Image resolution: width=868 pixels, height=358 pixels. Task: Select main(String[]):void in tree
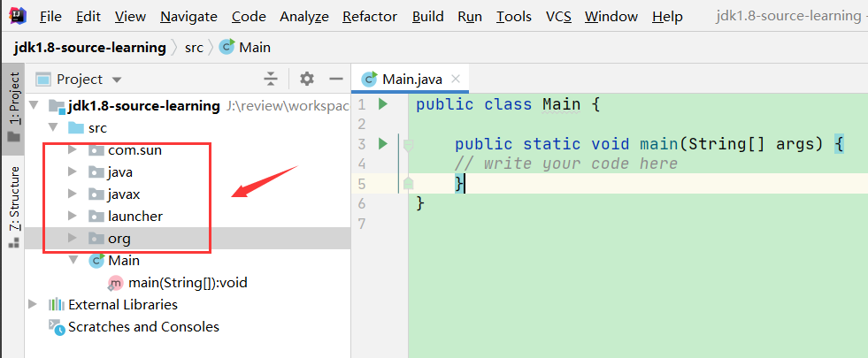188,283
